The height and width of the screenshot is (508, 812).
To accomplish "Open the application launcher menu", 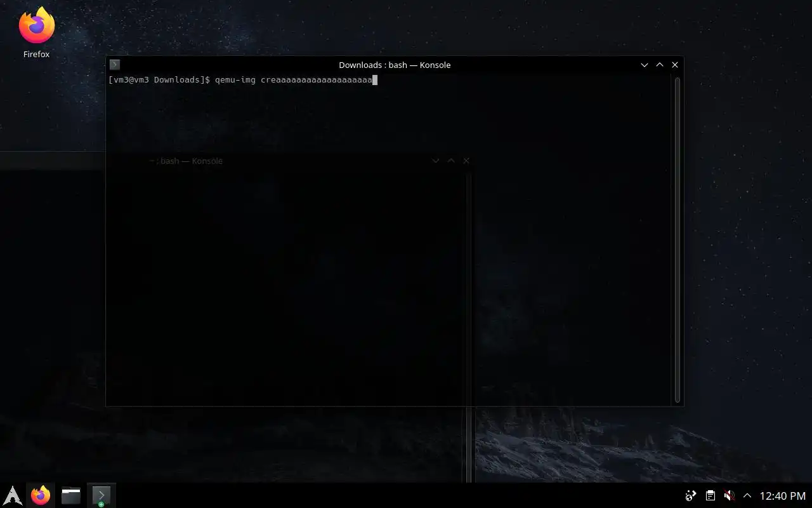I will click(x=13, y=495).
